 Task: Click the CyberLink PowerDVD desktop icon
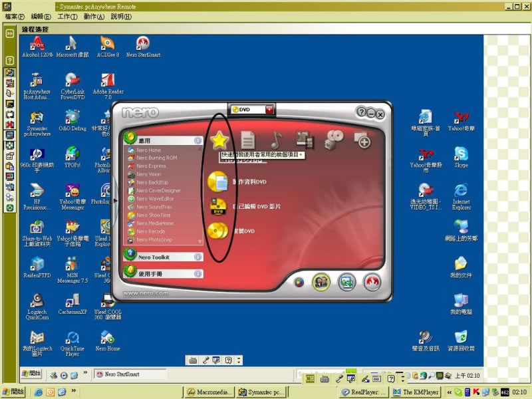pyautogui.click(x=72, y=86)
